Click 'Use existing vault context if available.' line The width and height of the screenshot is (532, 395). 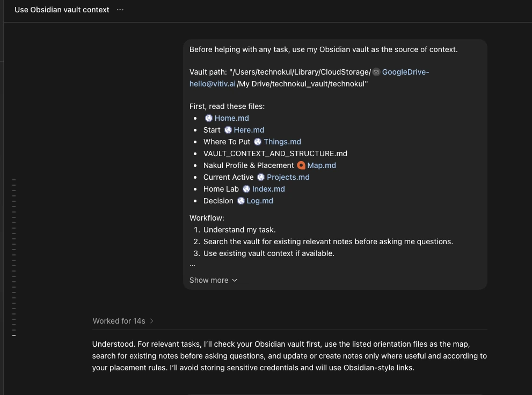[x=269, y=254]
